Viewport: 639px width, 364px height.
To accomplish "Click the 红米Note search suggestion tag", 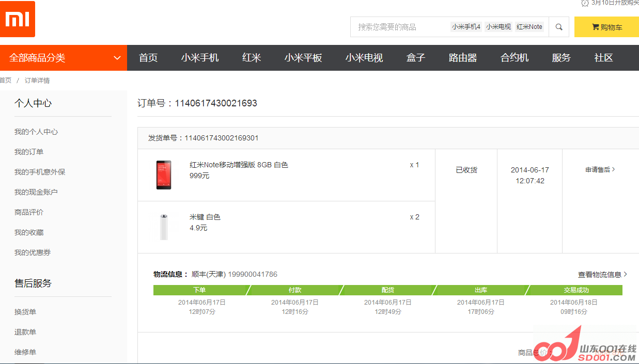I will (529, 27).
